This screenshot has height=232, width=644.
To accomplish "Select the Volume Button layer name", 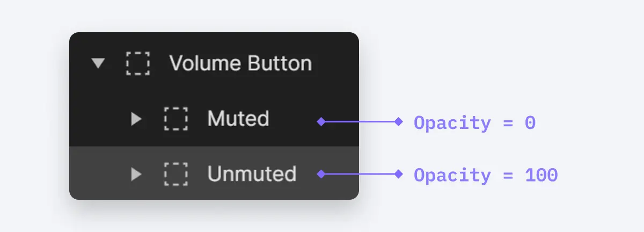I will [x=240, y=63].
